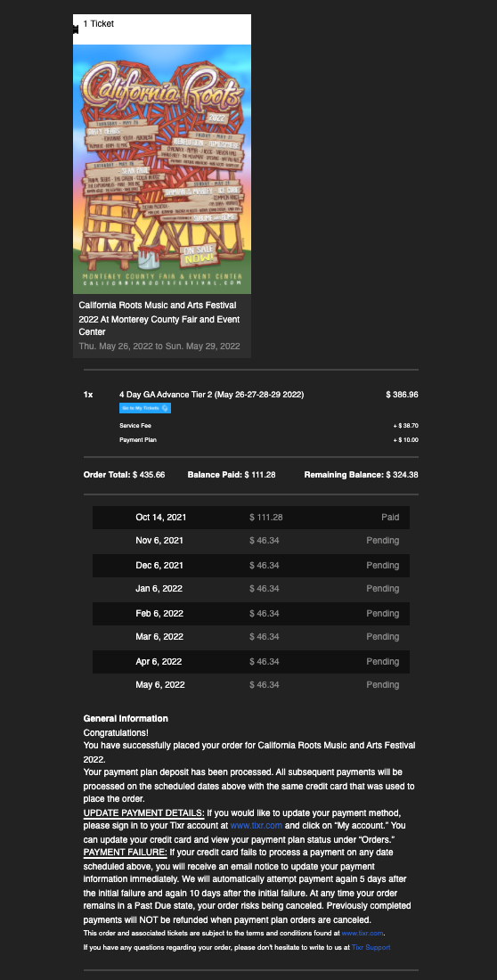Click the 'Pending' status in Dec 6, 2021 row
Screen dimensions: 497x980
point(383,566)
